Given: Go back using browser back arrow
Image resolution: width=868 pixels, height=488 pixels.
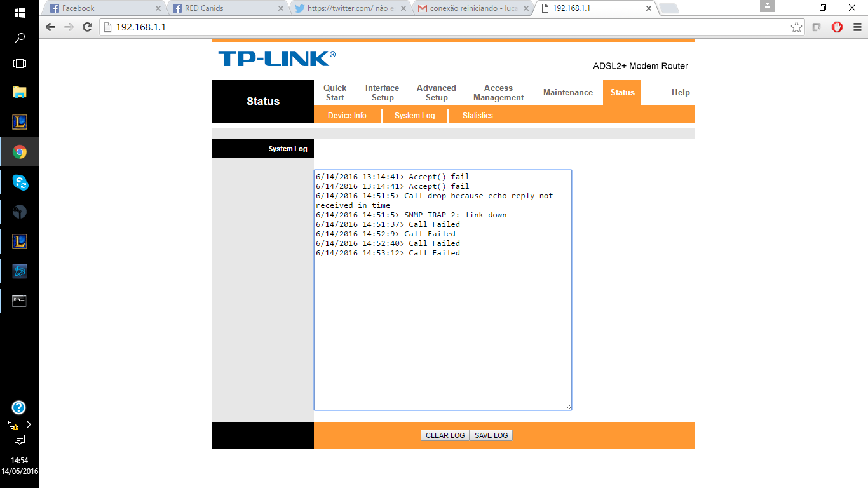Looking at the screenshot, I should click(51, 27).
